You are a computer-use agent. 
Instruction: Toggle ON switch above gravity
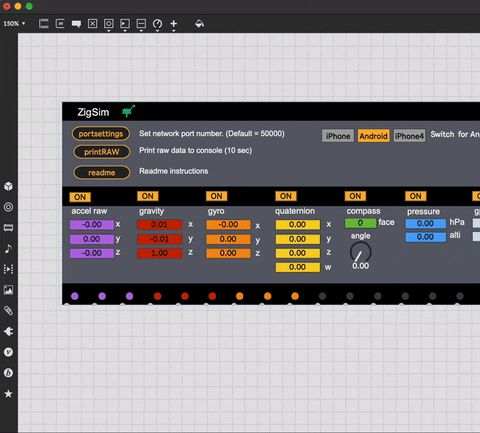point(148,196)
